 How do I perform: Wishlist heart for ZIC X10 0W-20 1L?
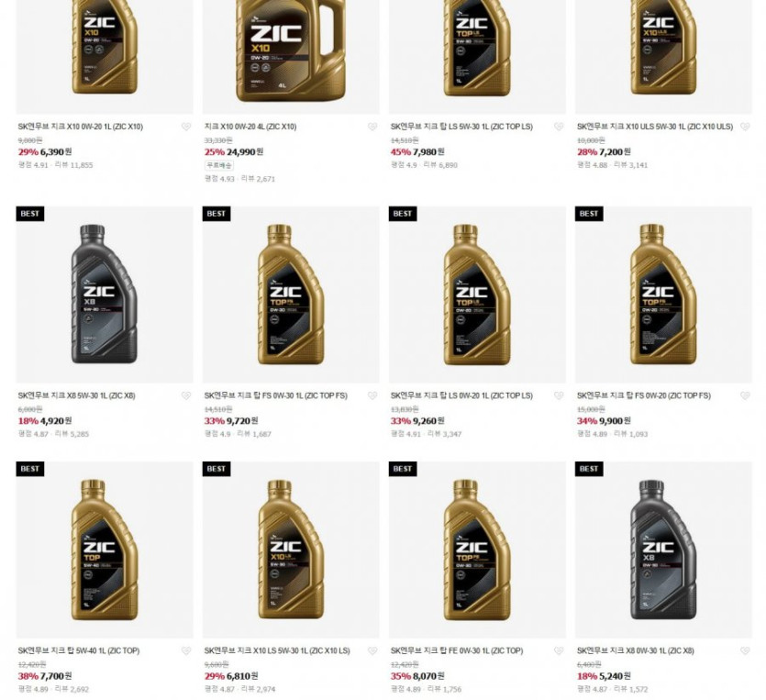click(x=185, y=128)
